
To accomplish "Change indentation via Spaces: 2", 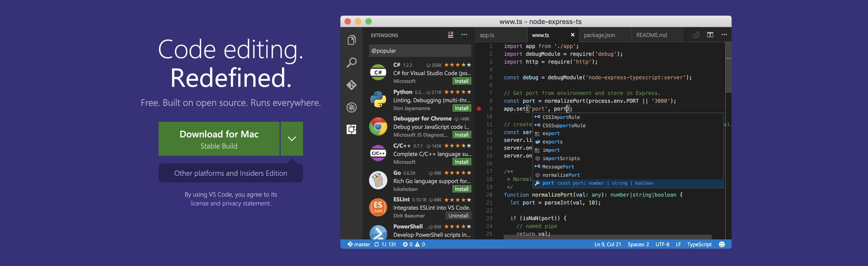I will (x=638, y=245).
